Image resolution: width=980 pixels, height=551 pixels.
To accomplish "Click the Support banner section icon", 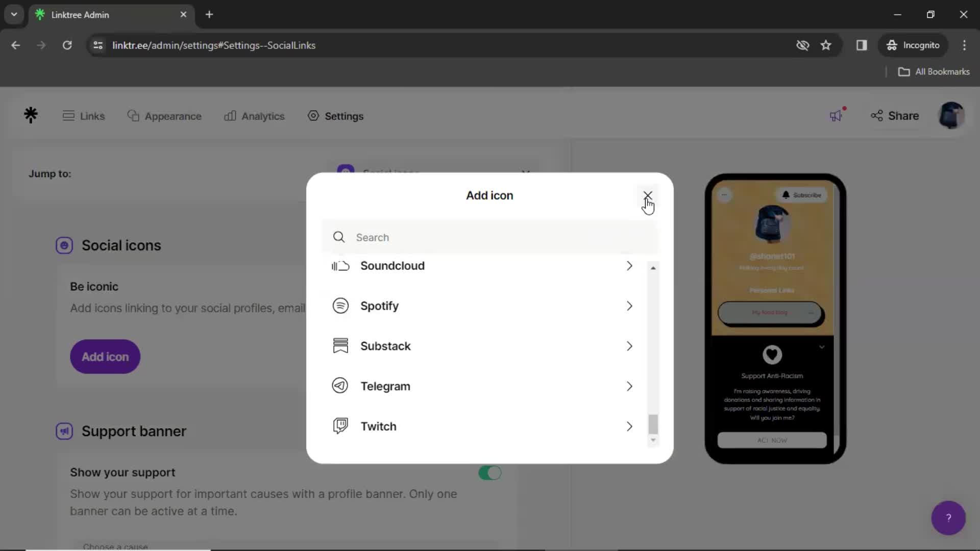I will 64,431.
